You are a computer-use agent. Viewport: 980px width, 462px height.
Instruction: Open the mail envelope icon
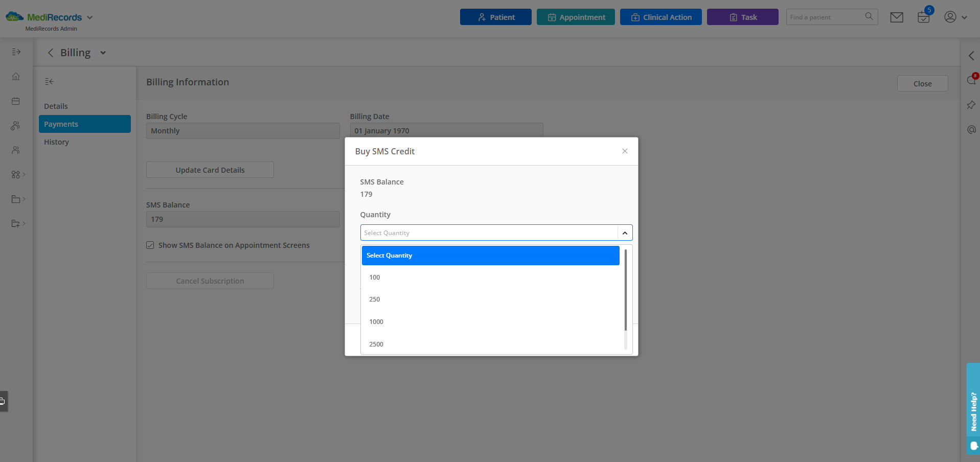tap(896, 17)
